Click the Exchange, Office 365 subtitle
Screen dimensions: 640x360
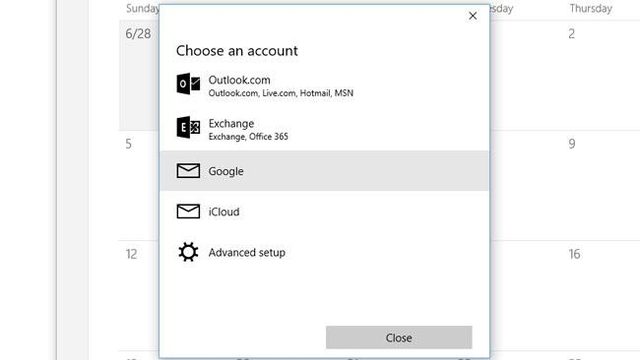(248, 137)
